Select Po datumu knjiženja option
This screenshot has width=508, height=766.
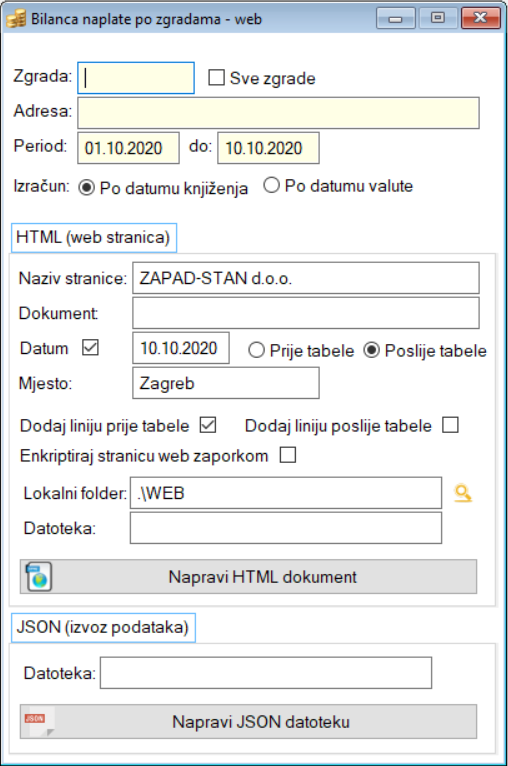[86, 188]
